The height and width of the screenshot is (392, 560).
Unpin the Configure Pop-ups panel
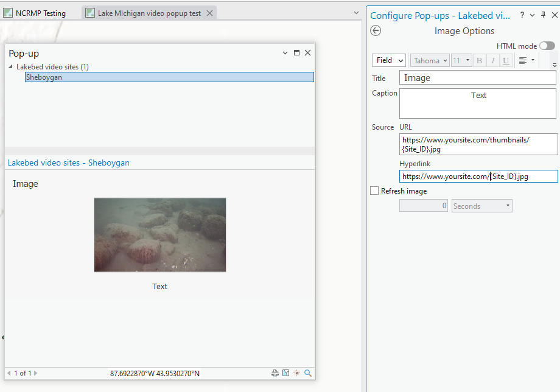(x=544, y=15)
